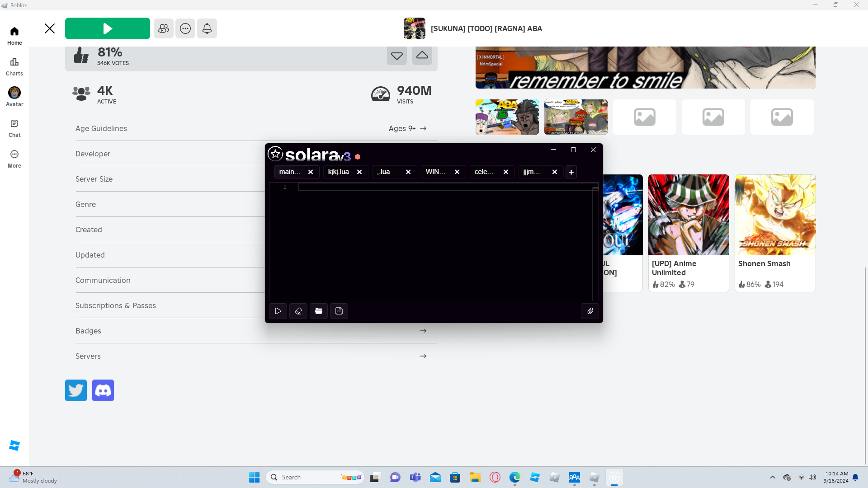
Task: Open Discord social link icon
Action: 103,390
